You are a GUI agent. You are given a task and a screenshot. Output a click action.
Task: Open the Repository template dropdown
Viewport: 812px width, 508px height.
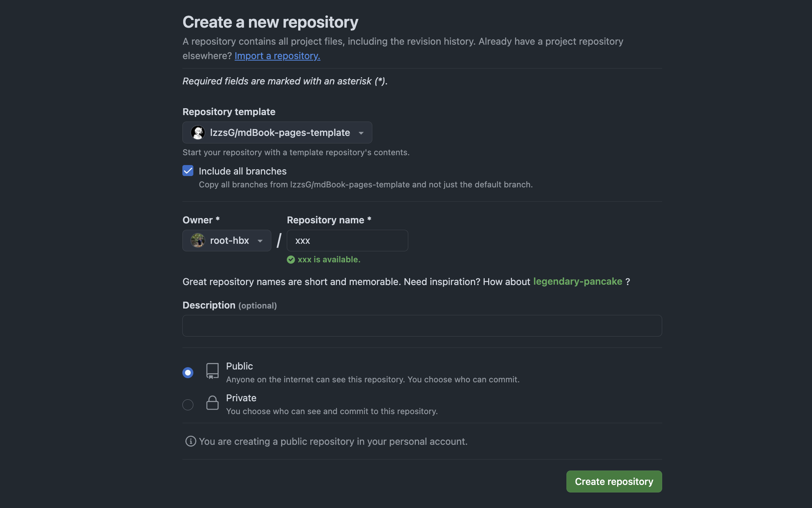(277, 132)
